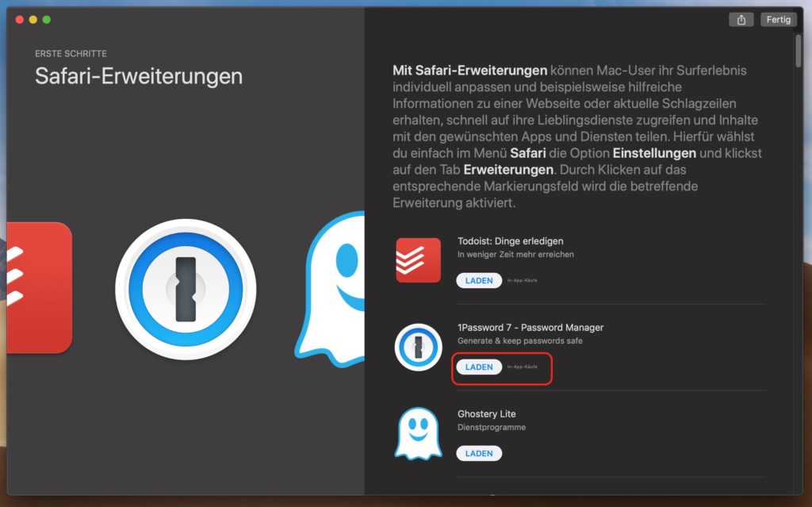Click the vertical scrollbar thumb
The height and width of the screenshot is (507, 812).
tap(798, 51)
